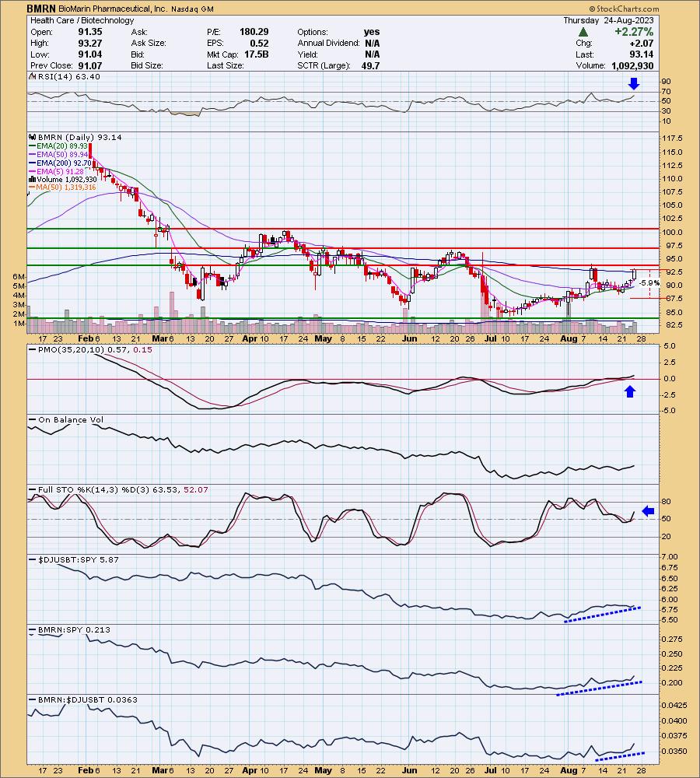This screenshot has width=700, height=778.
Task: Click the Health Care / Biotechnology sector label
Action: pyautogui.click(x=82, y=21)
